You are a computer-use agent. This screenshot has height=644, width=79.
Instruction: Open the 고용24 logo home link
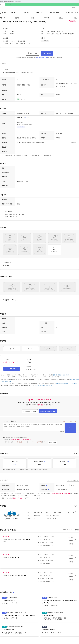3,13
